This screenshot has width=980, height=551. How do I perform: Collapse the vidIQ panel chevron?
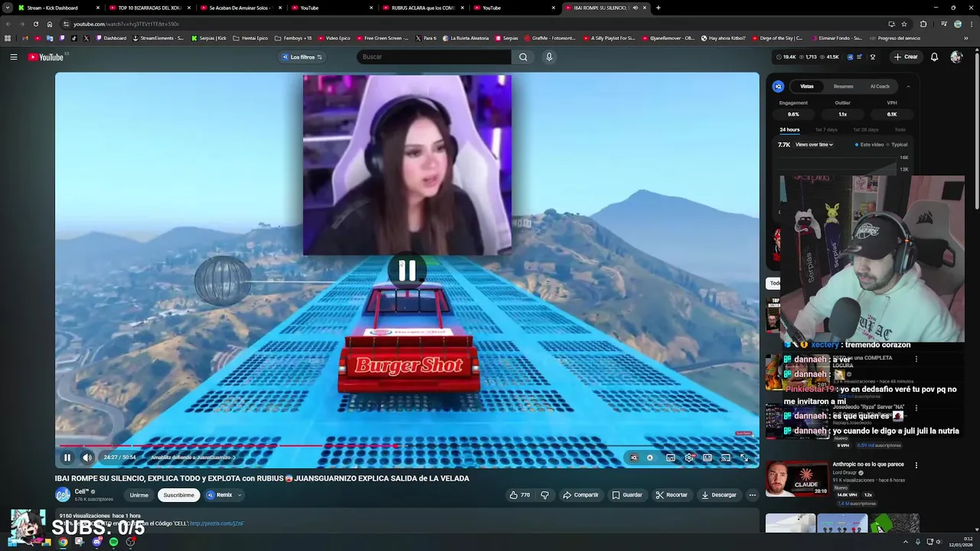click(908, 86)
